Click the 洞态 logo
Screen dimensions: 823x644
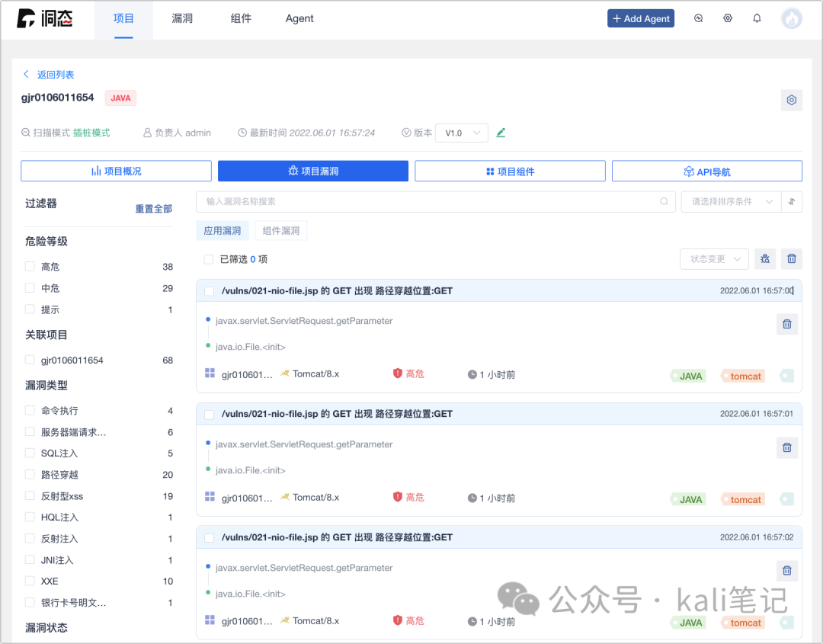(45, 18)
